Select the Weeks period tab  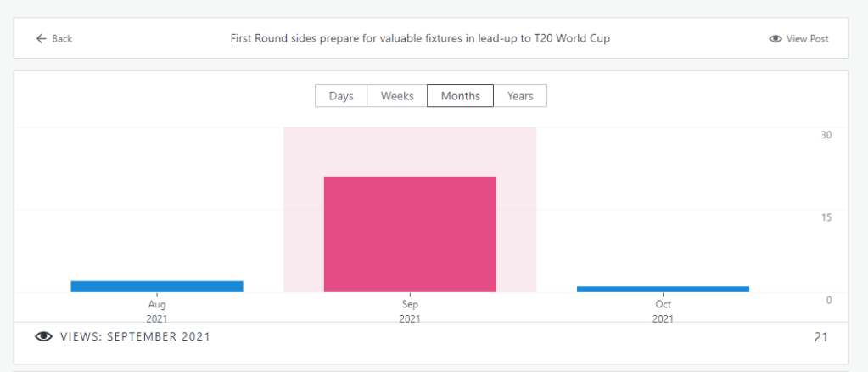click(397, 96)
